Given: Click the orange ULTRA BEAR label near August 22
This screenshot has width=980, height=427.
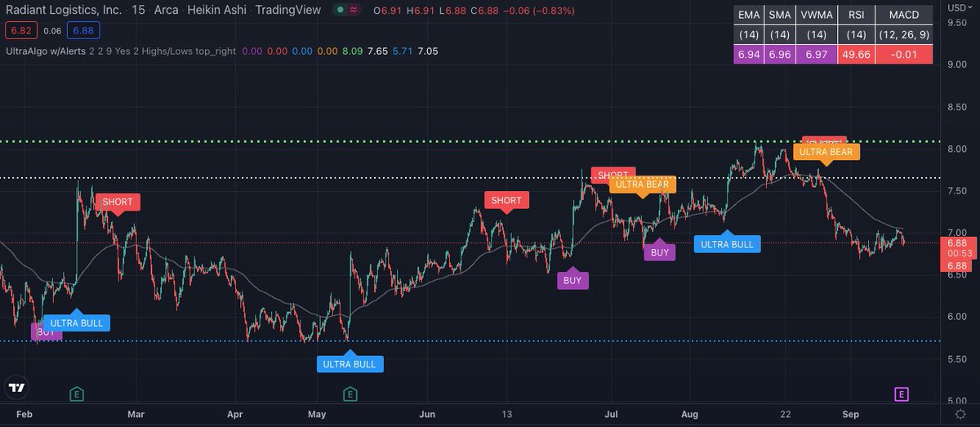Looking at the screenshot, I should coord(826,151).
